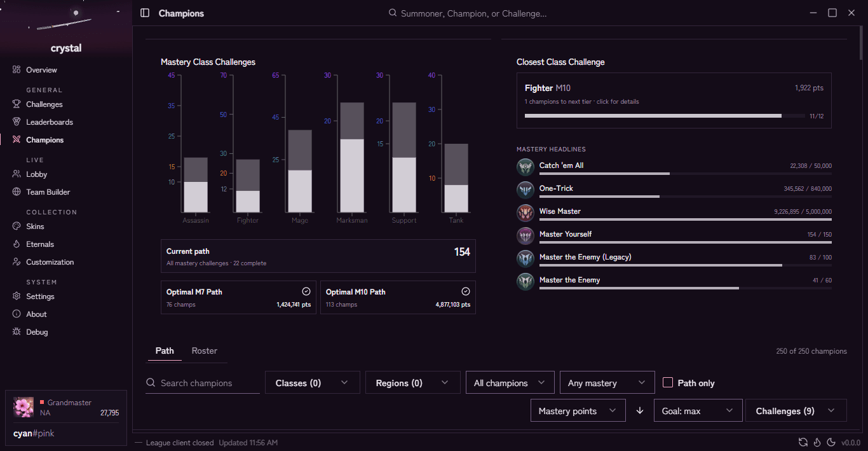Click the Skins palette icon
Image resolution: width=868 pixels, height=451 pixels.
coord(17,226)
